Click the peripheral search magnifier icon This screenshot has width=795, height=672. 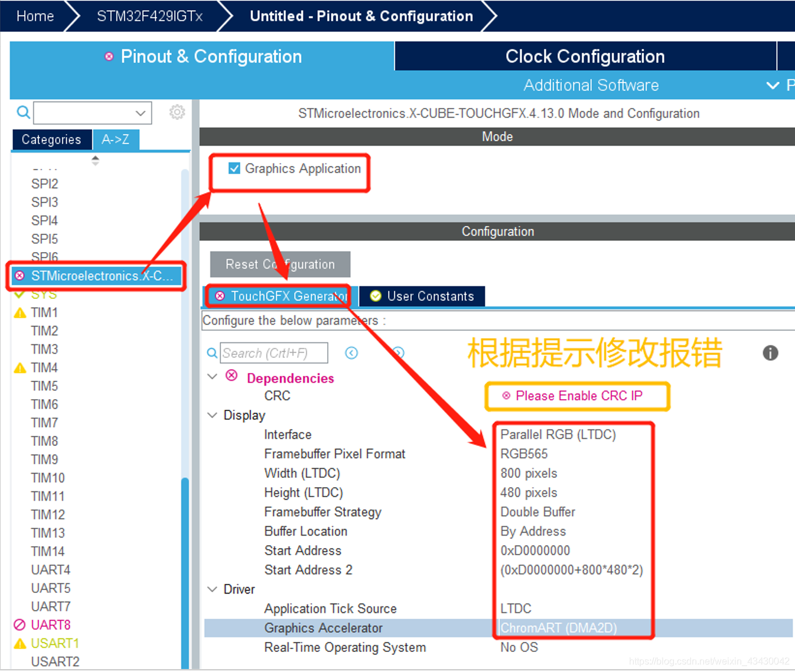click(x=23, y=112)
